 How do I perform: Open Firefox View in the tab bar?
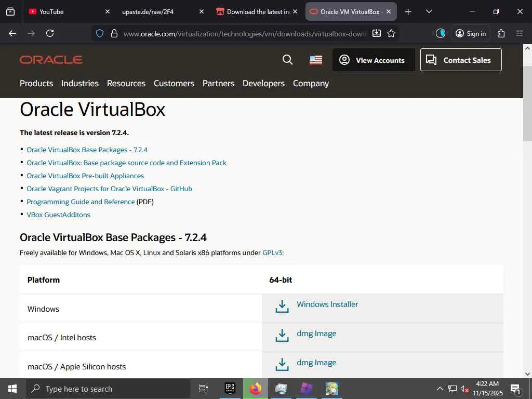click(x=10, y=12)
